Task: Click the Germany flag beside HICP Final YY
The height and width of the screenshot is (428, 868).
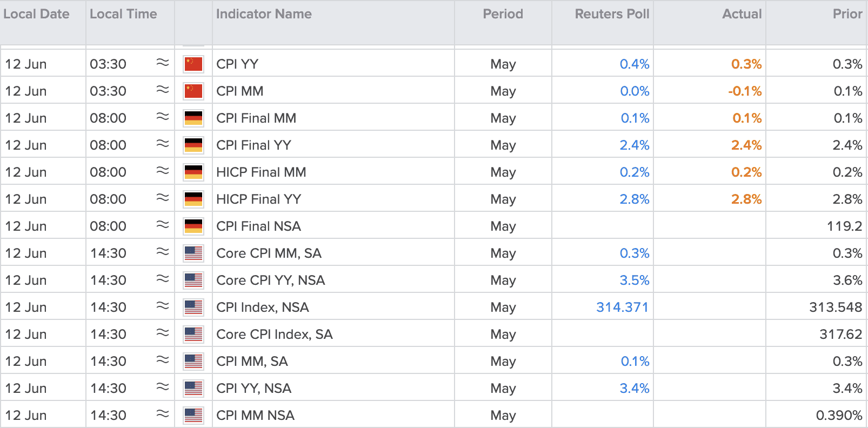Action: click(193, 199)
